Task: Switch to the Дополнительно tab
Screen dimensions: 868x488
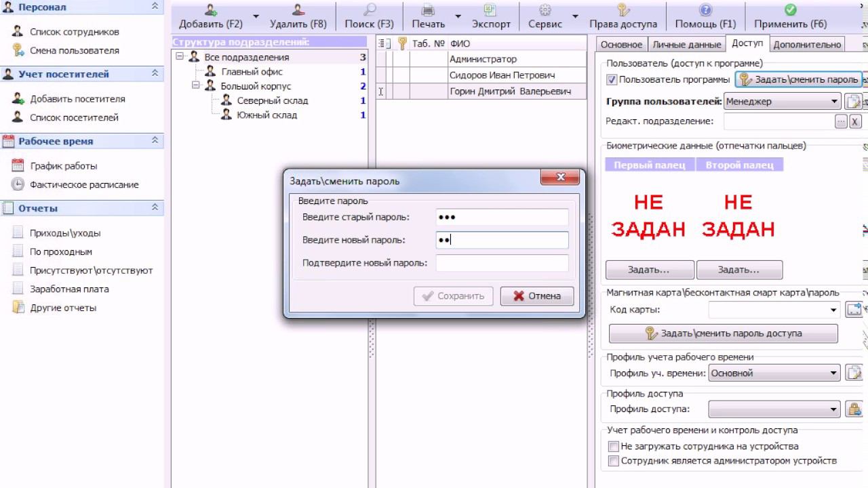Action: [807, 44]
